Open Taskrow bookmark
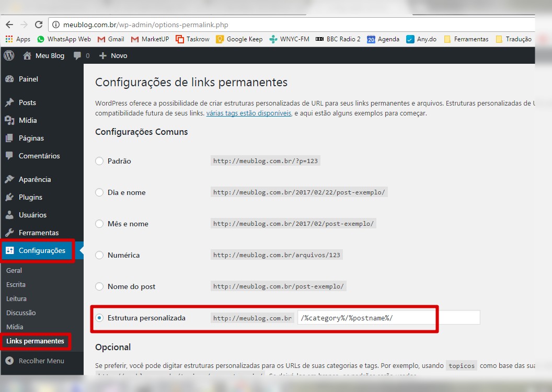The height and width of the screenshot is (392, 552). 192,39
